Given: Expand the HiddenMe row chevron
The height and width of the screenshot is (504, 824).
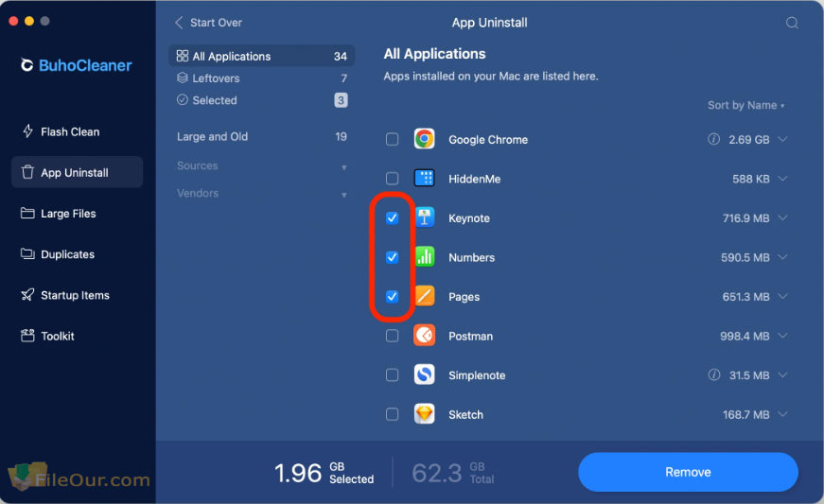Looking at the screenshot, I should tap(782, 179).
